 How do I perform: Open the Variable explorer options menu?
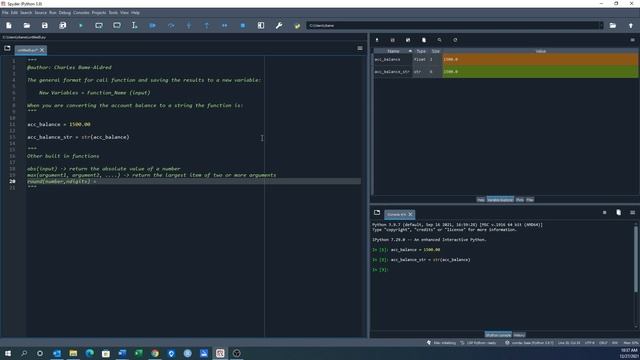[x=632, y=40]
